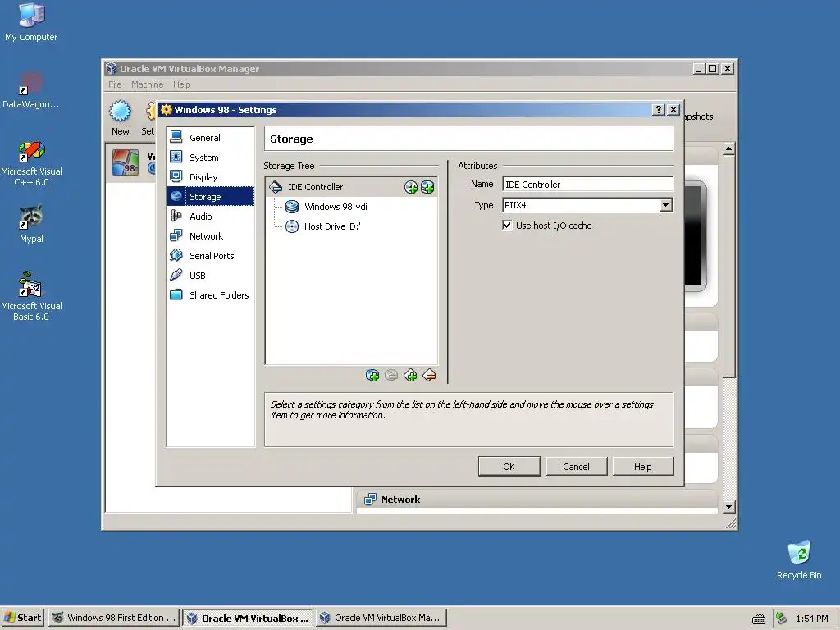840x630 pixels.
Task: Open Machine menu in VirtualBox Manager
Action: 148,84
